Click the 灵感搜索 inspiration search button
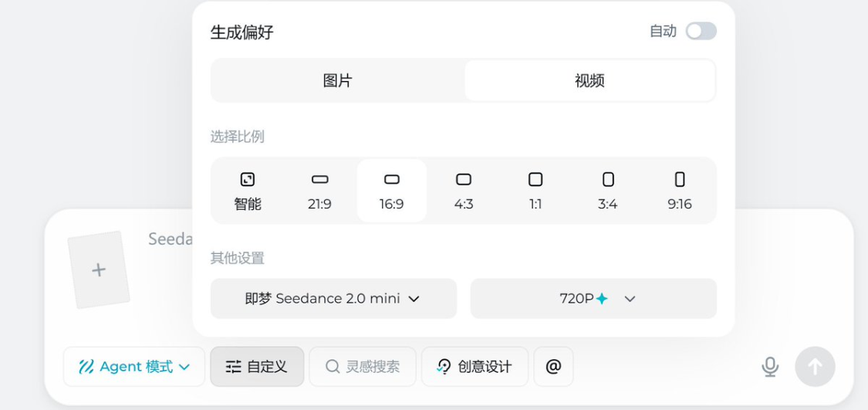868x410 pixels. [363, 367]
